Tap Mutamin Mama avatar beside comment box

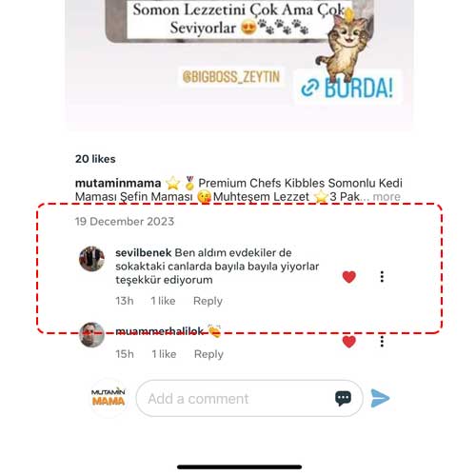[x=109, y=398]
